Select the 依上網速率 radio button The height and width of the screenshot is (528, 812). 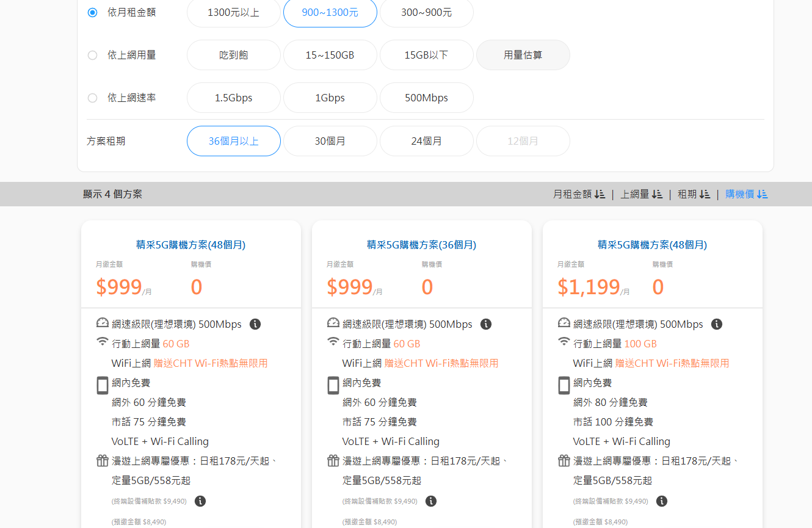(x=92, y=98)
